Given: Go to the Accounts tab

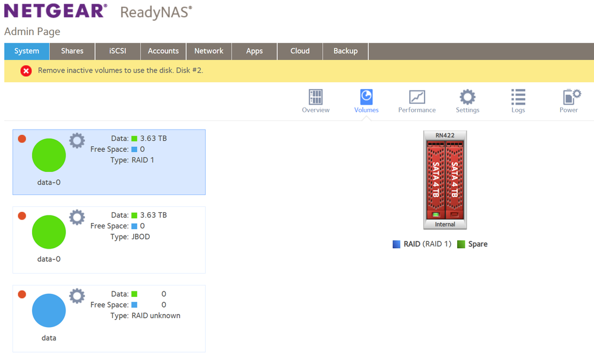Looking at the screenshot, I should (163, 51).
